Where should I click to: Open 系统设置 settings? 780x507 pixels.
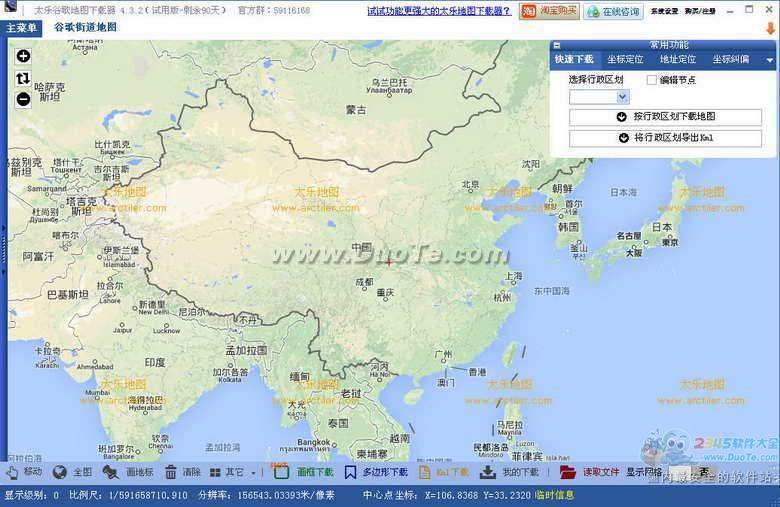[665, 11]
